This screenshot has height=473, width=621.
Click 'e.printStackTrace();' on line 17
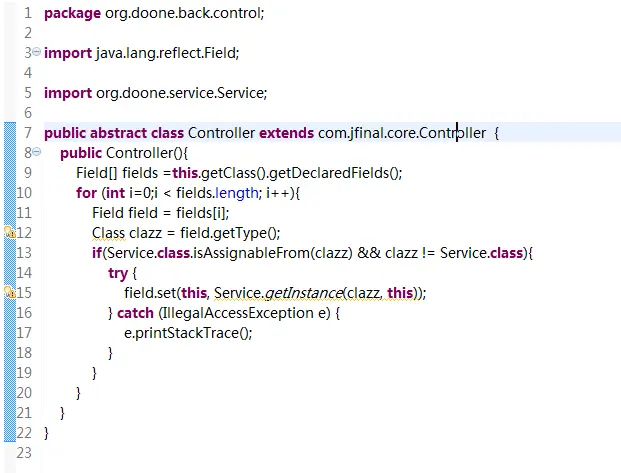[x=188, y=333]
